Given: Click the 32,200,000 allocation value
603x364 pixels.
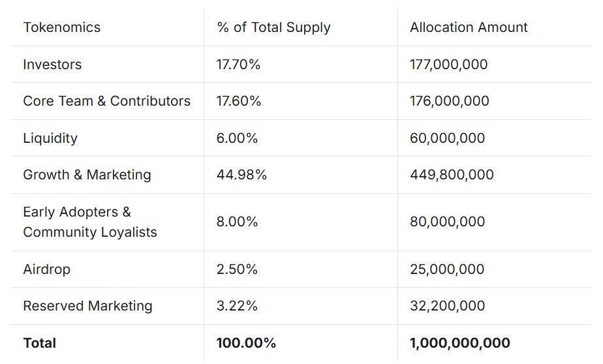Looking at the screenshot, I should pyautogui.click(x=448, y=306).
